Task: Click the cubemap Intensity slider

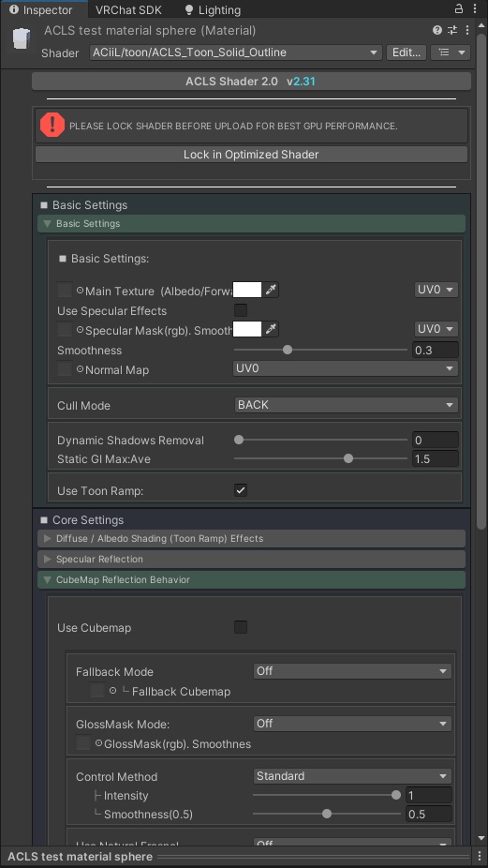Action: pos(327,795)
